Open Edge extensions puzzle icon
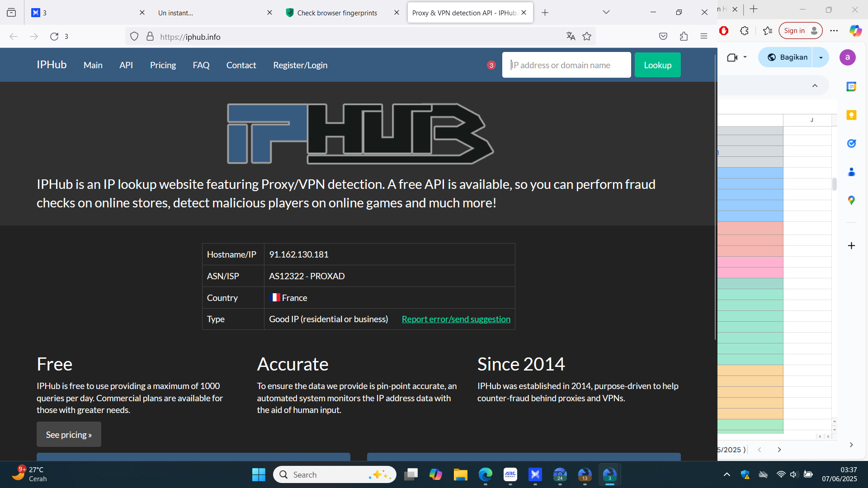The image size is (868, 488). [x=744, y=31]
